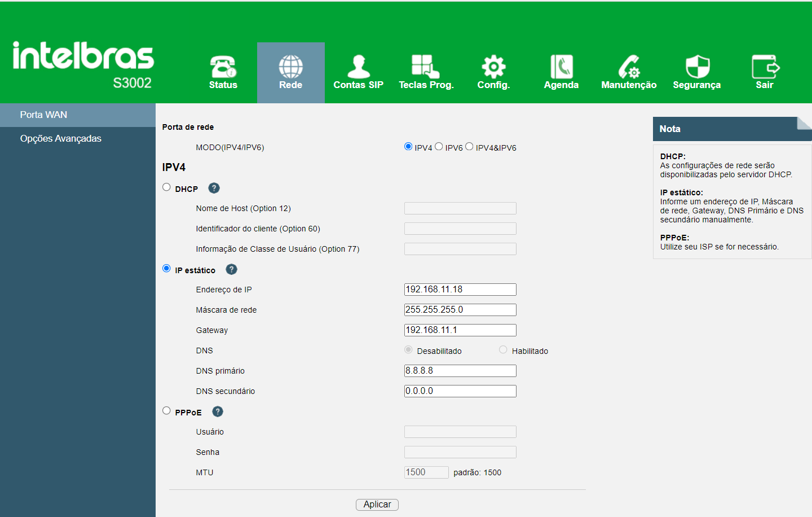
Task: Open Porta WAN sidebar item
Action: (78, 115)
